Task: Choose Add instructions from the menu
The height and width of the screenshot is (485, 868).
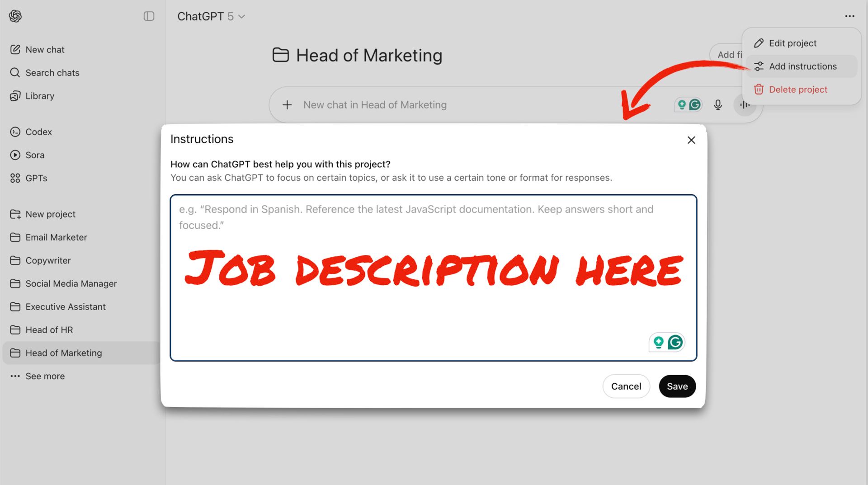Action: pos(802,66)
